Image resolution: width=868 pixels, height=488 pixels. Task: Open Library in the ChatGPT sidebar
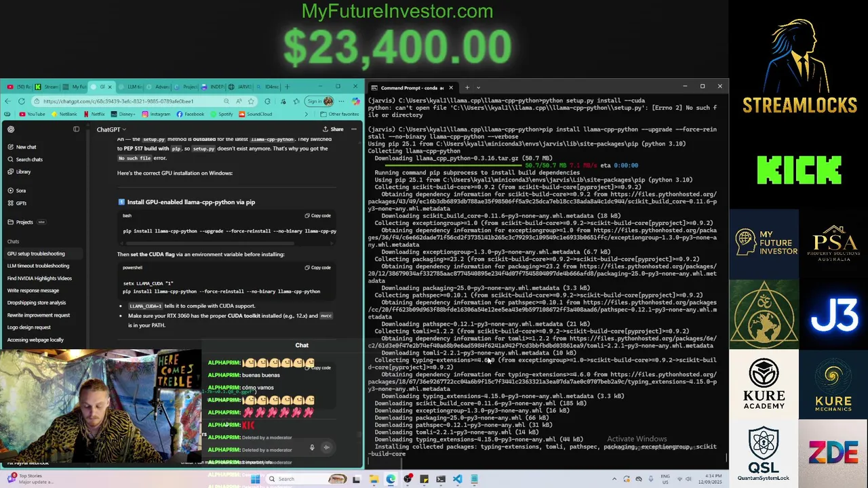pos(23,171)
